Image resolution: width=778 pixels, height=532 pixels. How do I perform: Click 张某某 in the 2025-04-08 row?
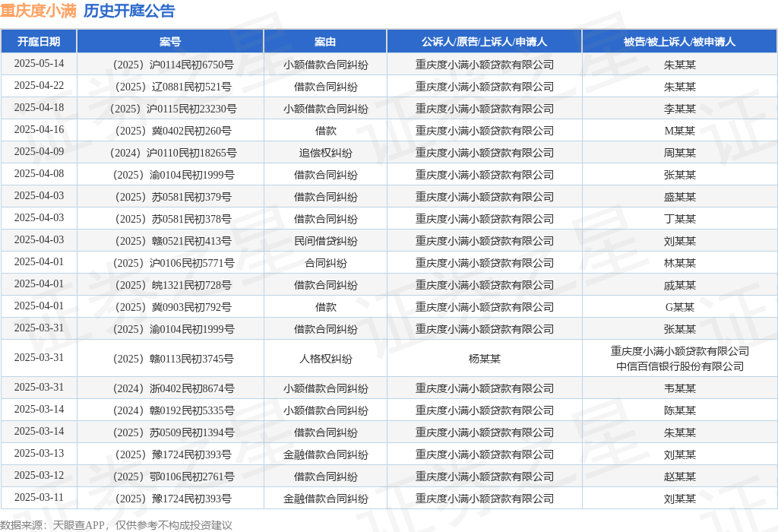pos(680,176)
